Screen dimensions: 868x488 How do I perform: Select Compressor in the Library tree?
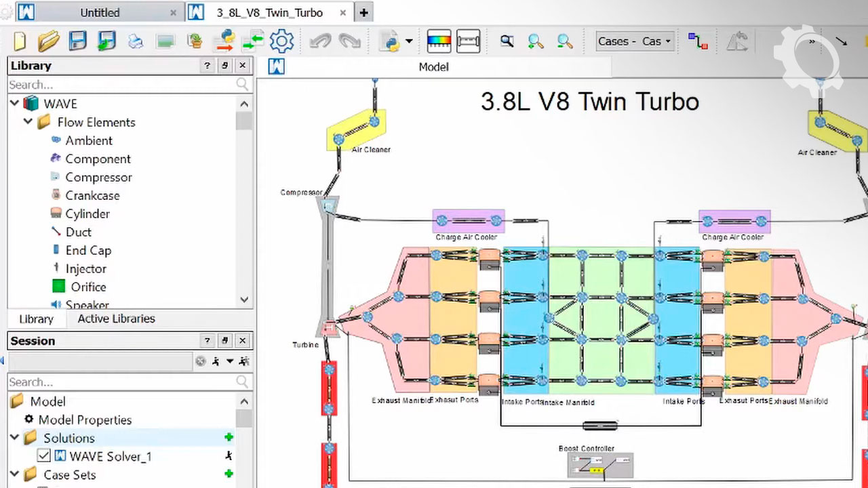tap(98, 177)
